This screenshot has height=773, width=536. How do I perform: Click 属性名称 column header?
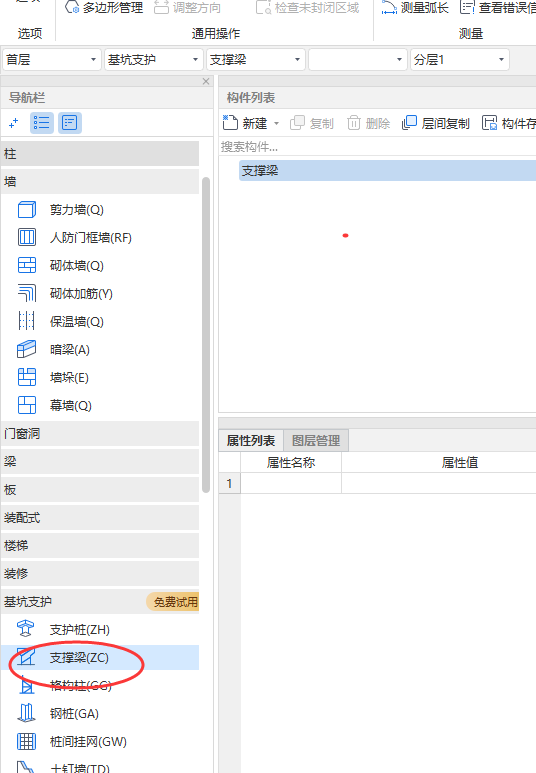pos(291,462)
